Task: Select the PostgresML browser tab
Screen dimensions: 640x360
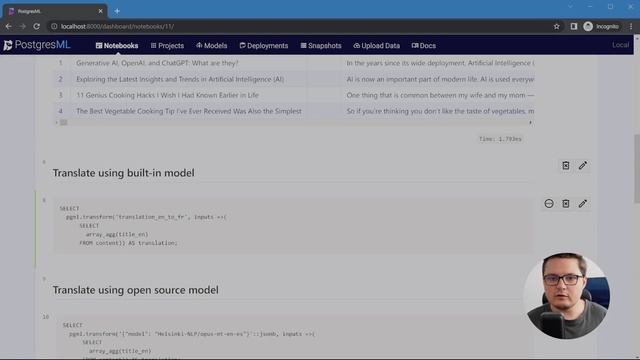Action: [x=55, y=11]
